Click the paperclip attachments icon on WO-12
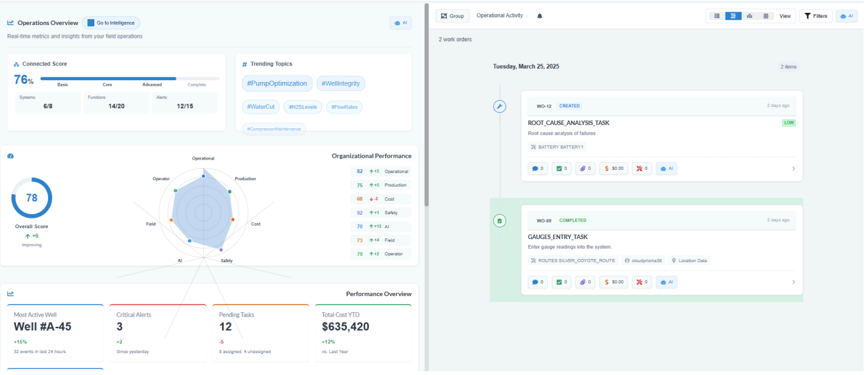Viewport: 868px width, 375px height. click(x=584, y=168)
